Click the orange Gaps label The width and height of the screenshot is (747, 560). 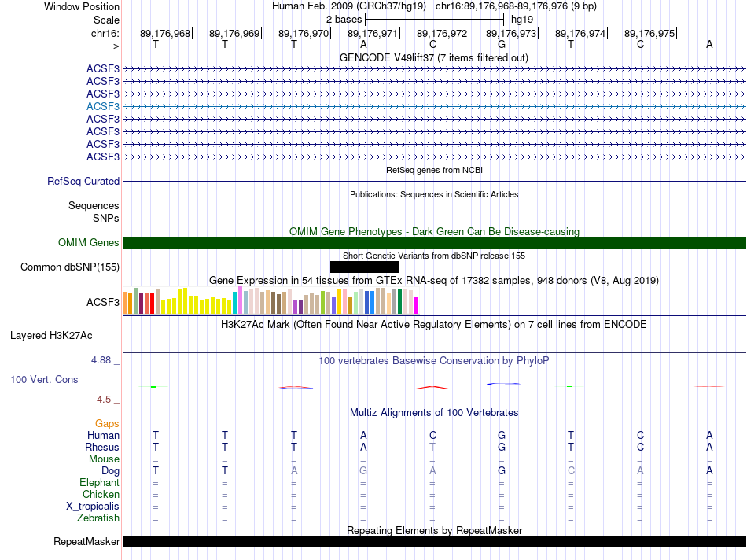coord(107,423)
